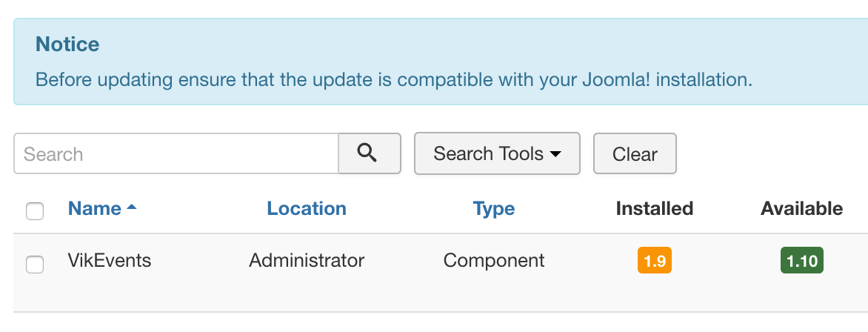Sort the list by Name column
Image resolution: width=868 pixels, height=332 pixels.
tap(95, 208)
